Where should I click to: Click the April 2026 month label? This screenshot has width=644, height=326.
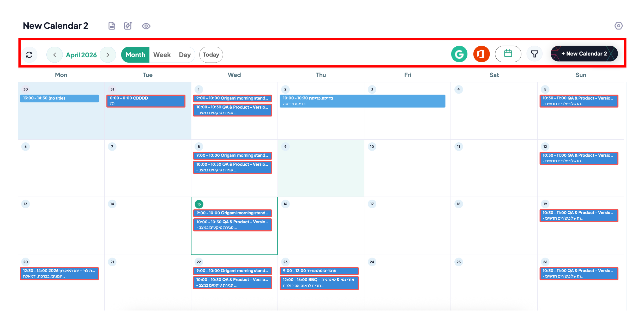tap(81, 55)
